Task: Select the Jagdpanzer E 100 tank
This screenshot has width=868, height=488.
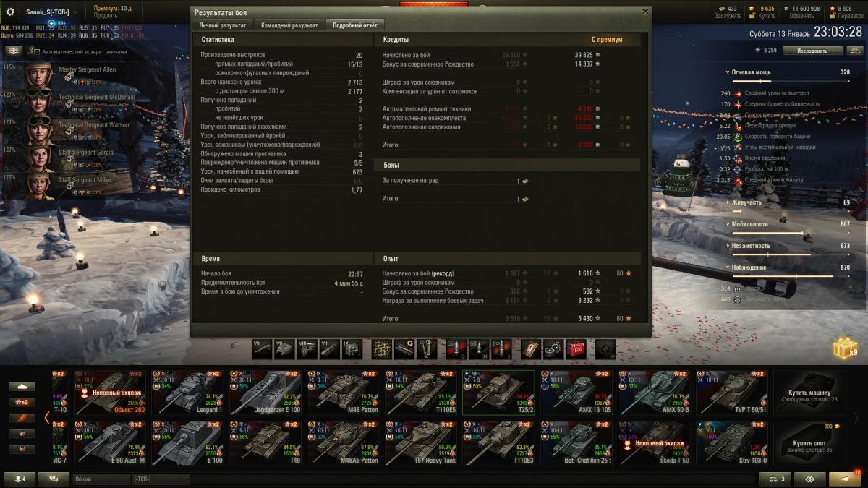Action: tap(266, 393)
